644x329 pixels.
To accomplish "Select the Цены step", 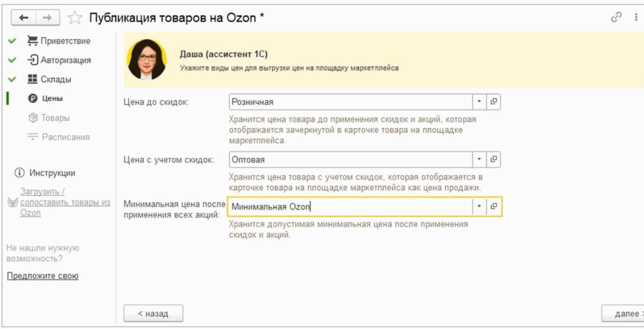I will (52, 98).
